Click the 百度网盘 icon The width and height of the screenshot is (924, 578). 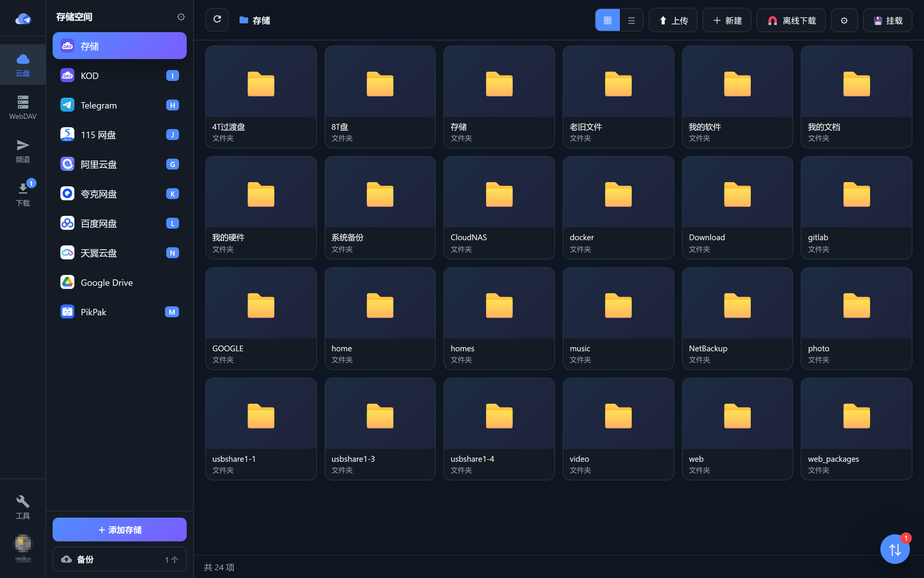[x=68, y=223]
